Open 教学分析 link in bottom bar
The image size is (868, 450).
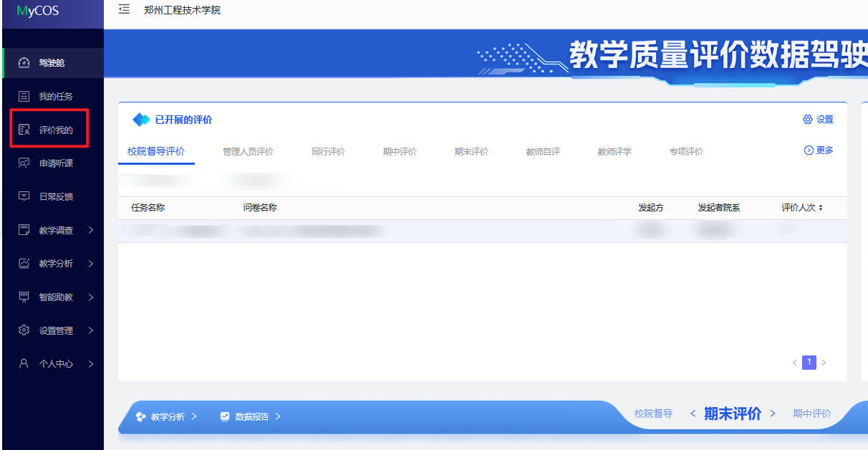point(166,416)
